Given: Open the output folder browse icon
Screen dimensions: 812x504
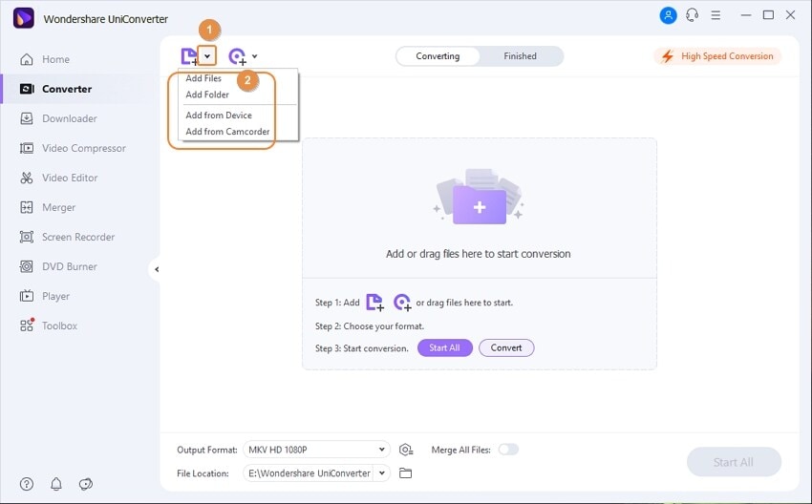Looking at the screenshot, I should tap(405, 472).
